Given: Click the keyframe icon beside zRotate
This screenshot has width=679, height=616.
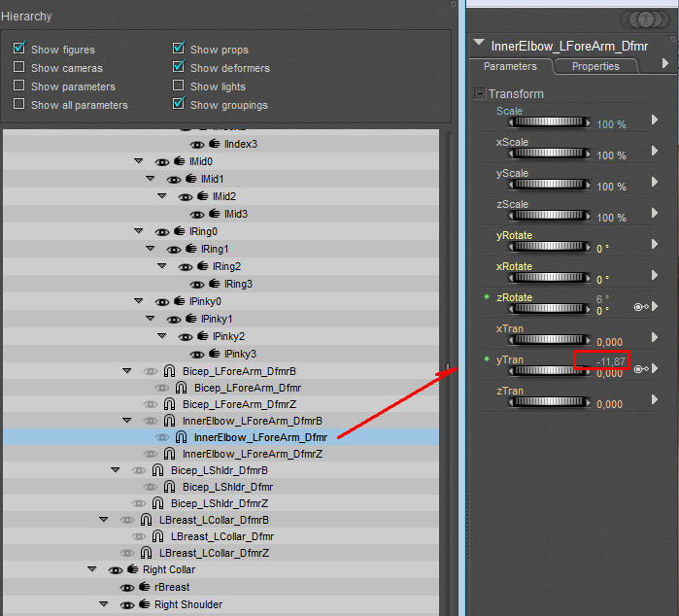Looking at the screenshot, I should (641, 307).
